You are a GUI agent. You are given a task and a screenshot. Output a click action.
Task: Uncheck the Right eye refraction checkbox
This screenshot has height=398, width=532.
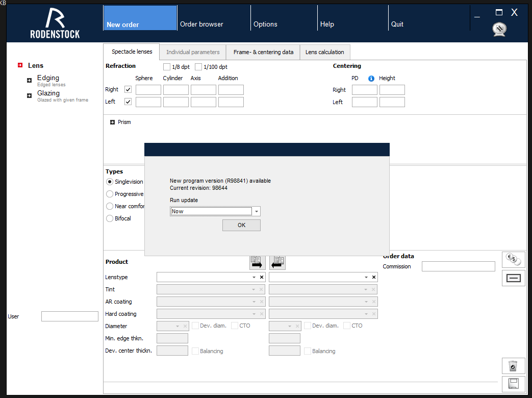(128, 90)
